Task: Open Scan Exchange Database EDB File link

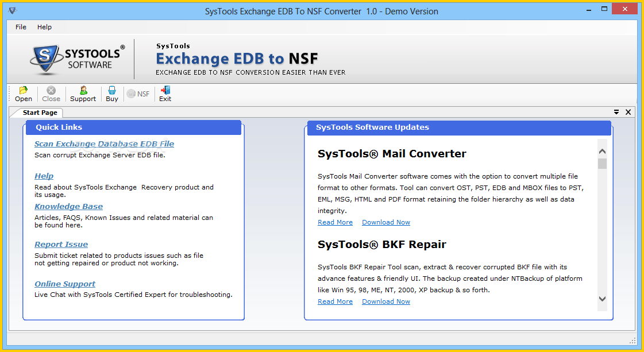Action: (105, 144)
